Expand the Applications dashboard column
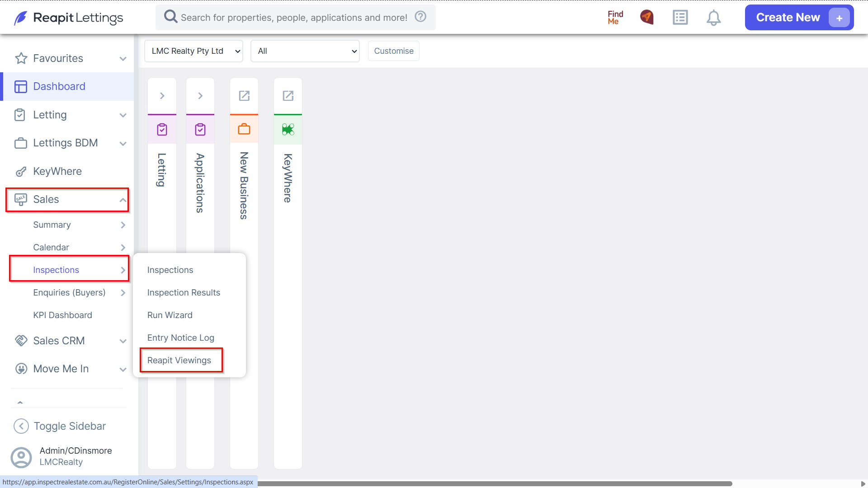 pyautogui.click(x=200, y=96)
